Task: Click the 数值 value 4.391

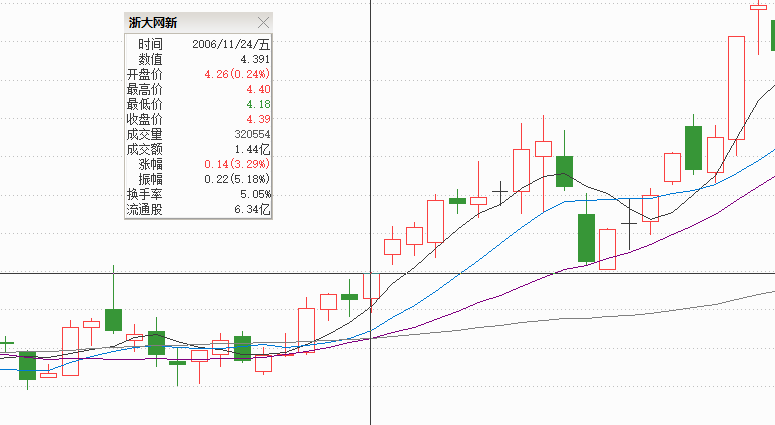Action: (x=254, y=59)
